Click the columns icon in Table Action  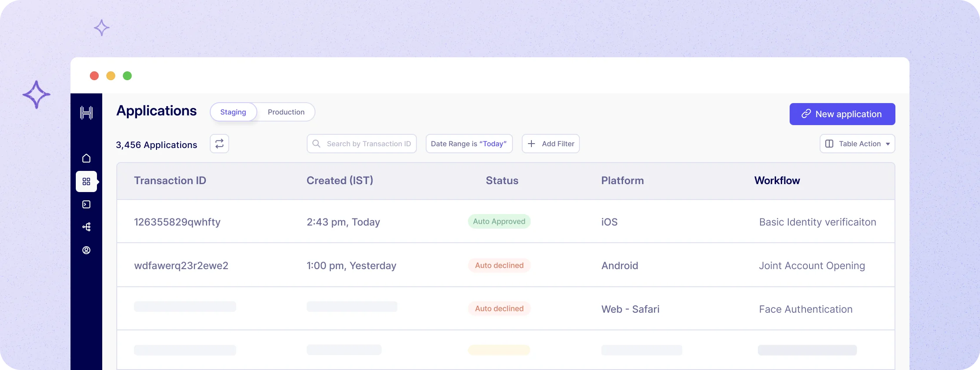click(829, 144)
